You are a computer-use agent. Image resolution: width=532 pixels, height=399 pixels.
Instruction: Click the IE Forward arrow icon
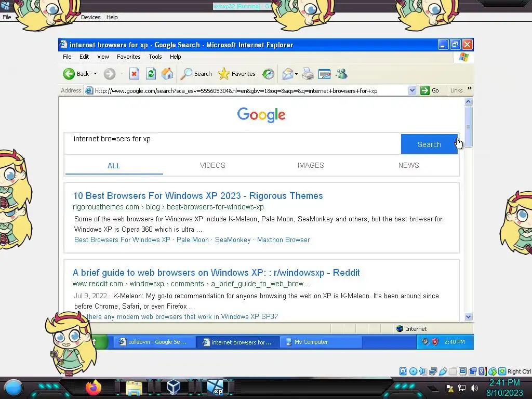109,74
